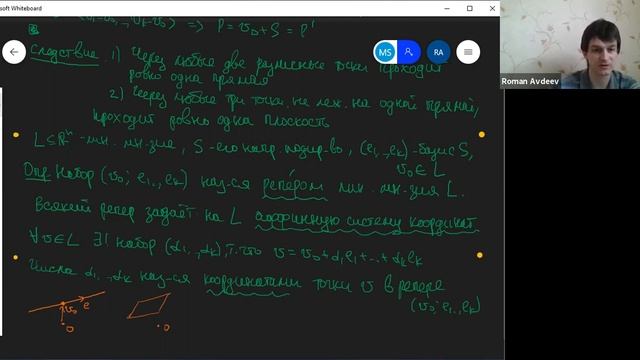
Task: Open the Whiteboard settings hamburger menu
Action: [x=468, y=52]
